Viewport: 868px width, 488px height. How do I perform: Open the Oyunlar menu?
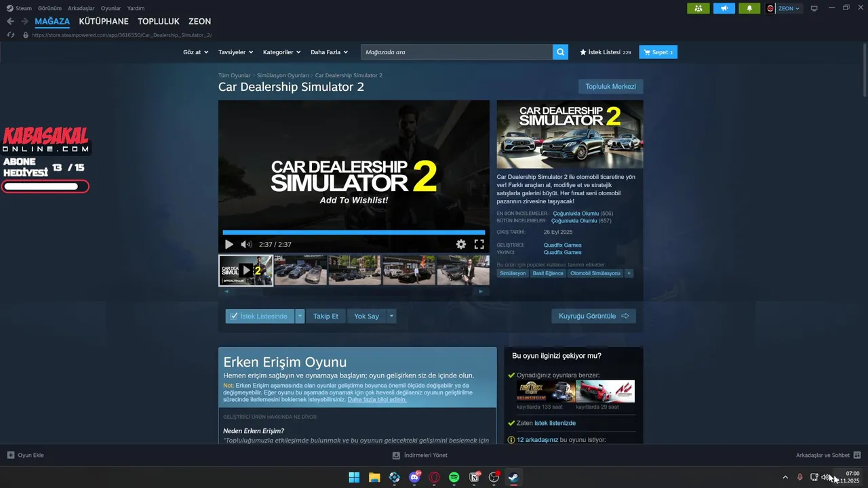click(111, 8)
